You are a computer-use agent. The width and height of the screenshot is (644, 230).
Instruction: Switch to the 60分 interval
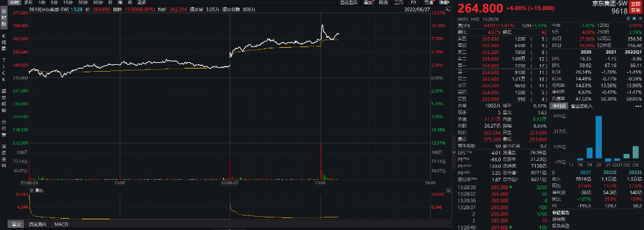pos(98,3)
